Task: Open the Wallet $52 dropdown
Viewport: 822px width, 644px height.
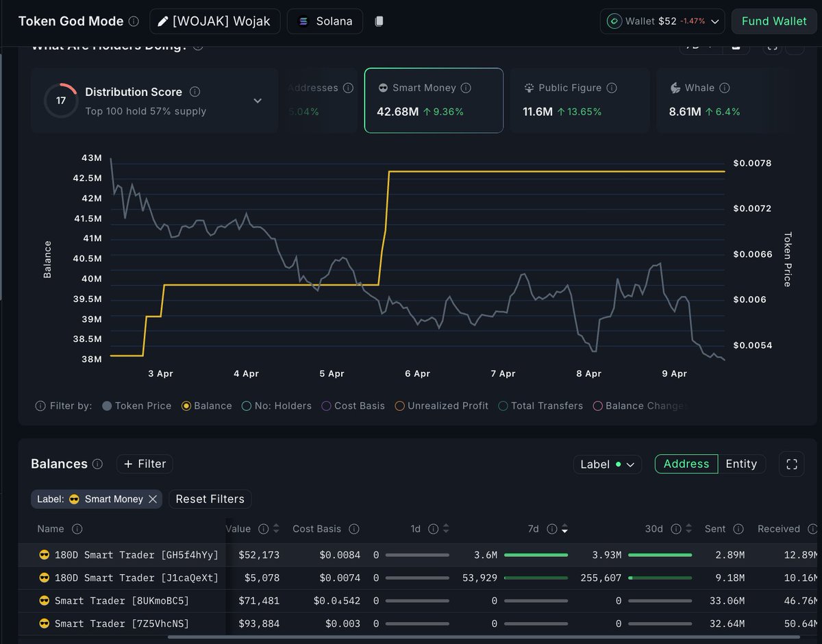Action: click(x=662, y=21)
